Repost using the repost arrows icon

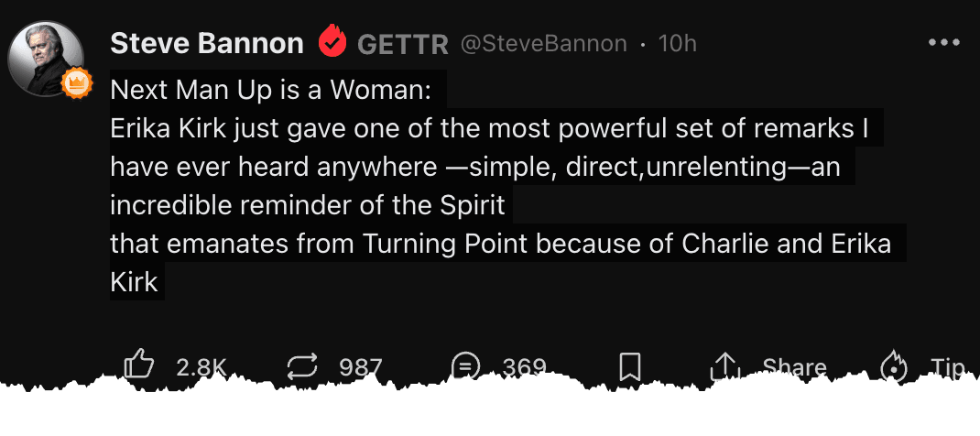(x=301, y=367)
